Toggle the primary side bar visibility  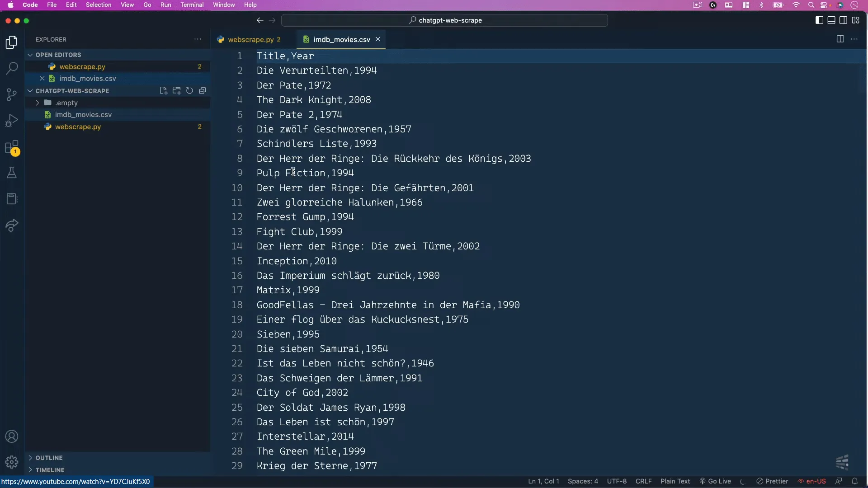click(x=819, y=20)
